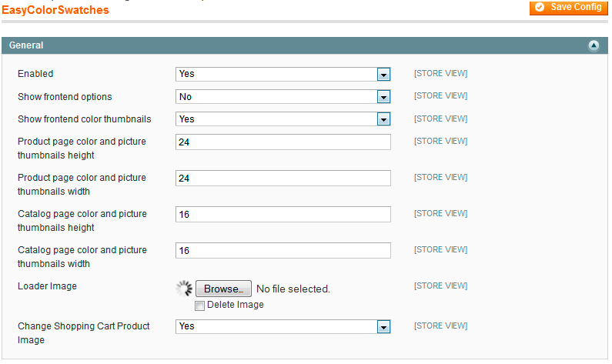Focus Product page thumbnails height field
Image resolution: width=612 pixels, height=364 pixels.
point(283,142)
